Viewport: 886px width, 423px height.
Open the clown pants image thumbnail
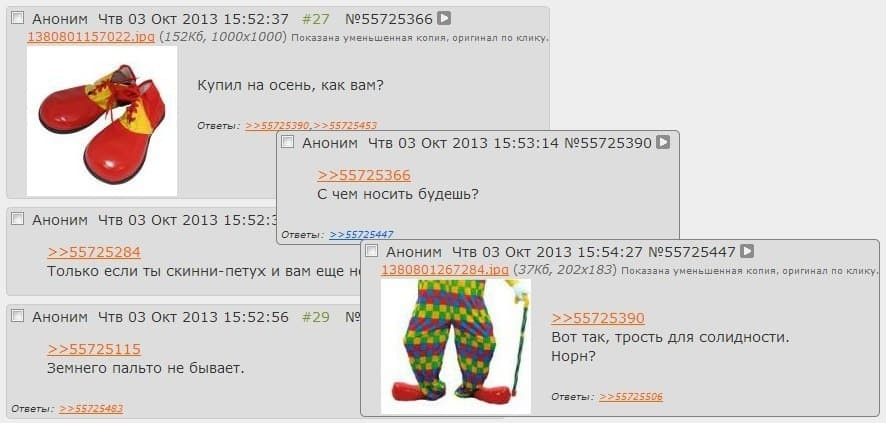(456, 347)
